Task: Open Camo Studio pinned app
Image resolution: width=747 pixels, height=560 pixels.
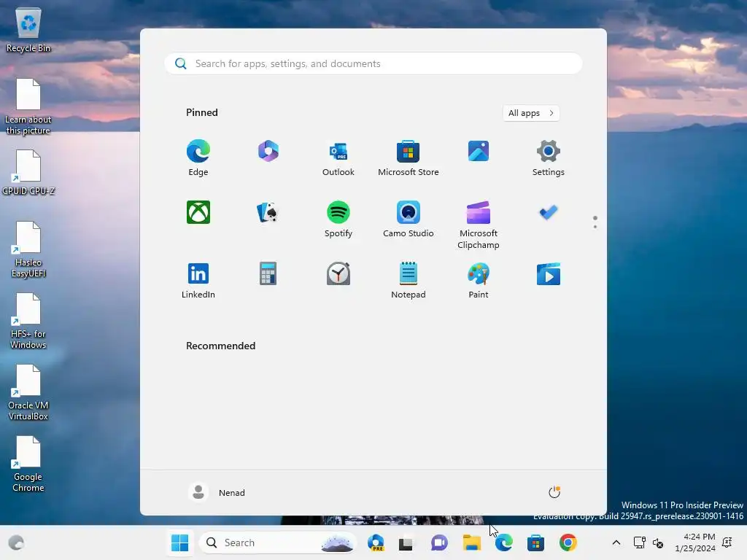Action: 409,219
